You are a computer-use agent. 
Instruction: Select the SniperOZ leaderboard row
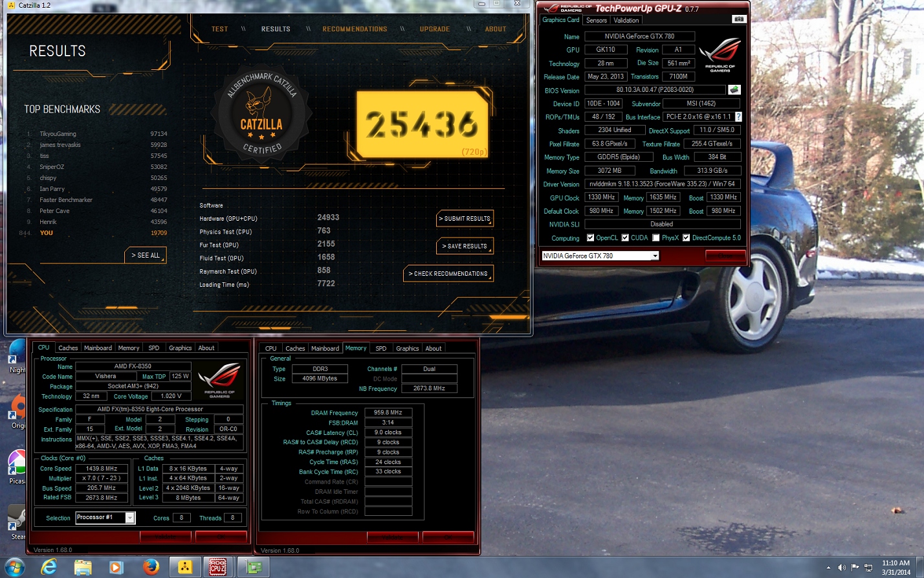97,167
